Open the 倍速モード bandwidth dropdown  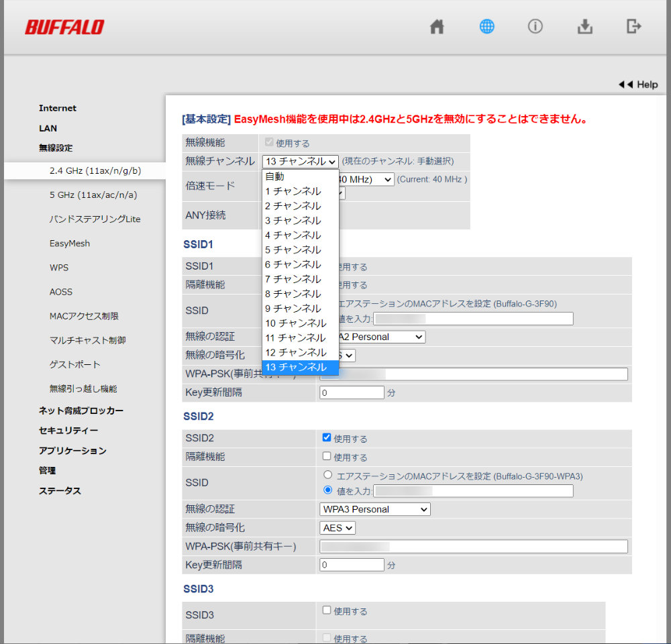(366, 179)
